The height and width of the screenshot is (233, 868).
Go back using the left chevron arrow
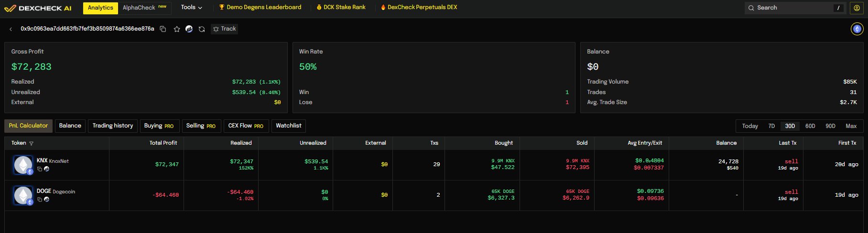point(11,29)
